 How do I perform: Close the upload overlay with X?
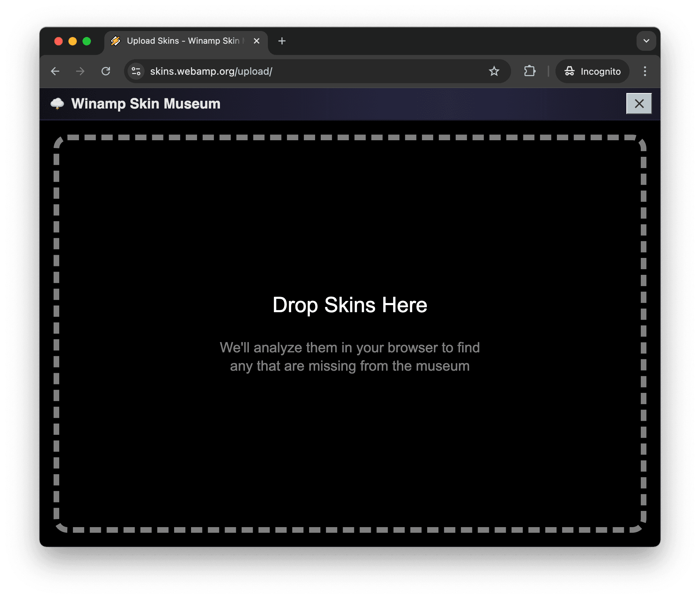[x=639, y=104]
